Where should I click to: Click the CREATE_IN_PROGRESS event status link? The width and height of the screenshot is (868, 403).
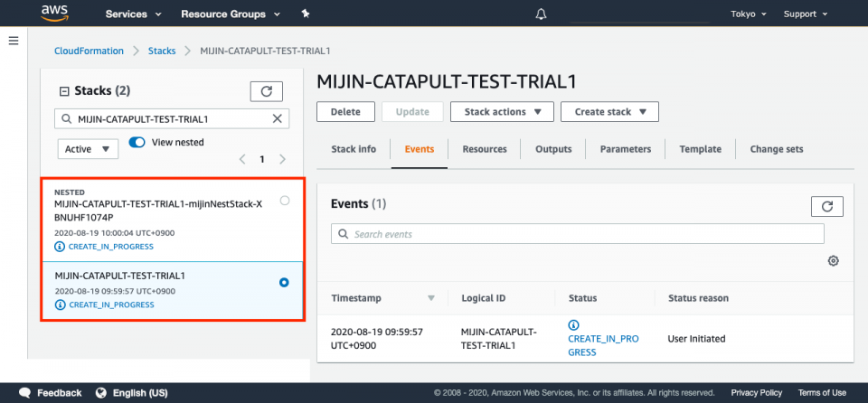pos(603,345)
